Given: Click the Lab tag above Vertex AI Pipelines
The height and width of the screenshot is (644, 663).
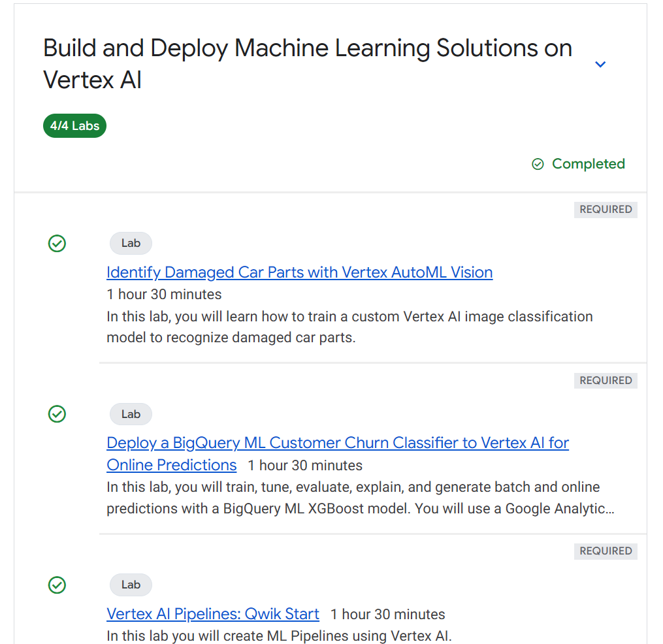Looking at the screenshot, I should point(131,585).
